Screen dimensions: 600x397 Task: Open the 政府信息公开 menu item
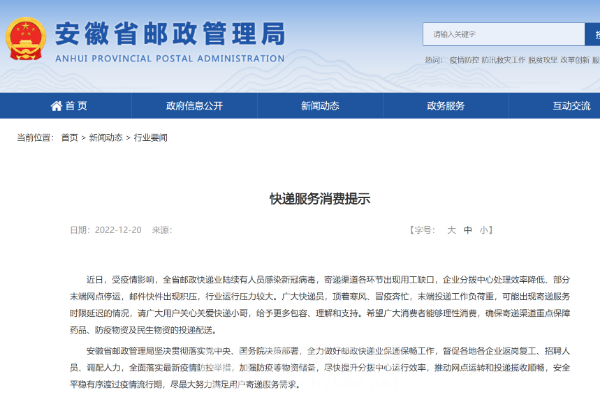point(194,106)
